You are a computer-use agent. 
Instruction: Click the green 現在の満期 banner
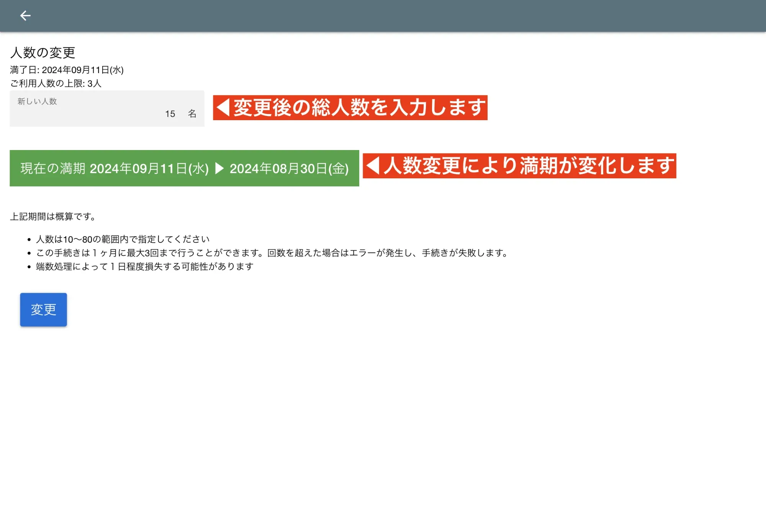pyautogui.click(x=115, y=168)
